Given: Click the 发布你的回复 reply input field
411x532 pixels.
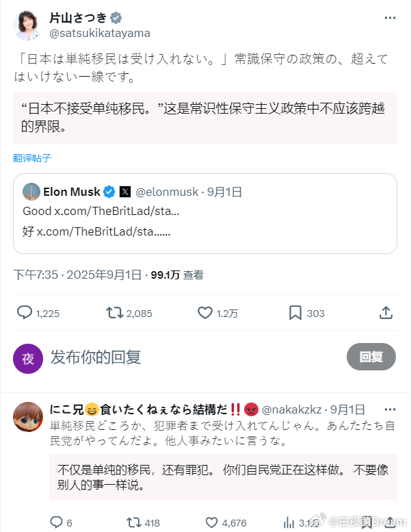Looking at the screenshot, I should pyautogui.click(x=191, y=357).
